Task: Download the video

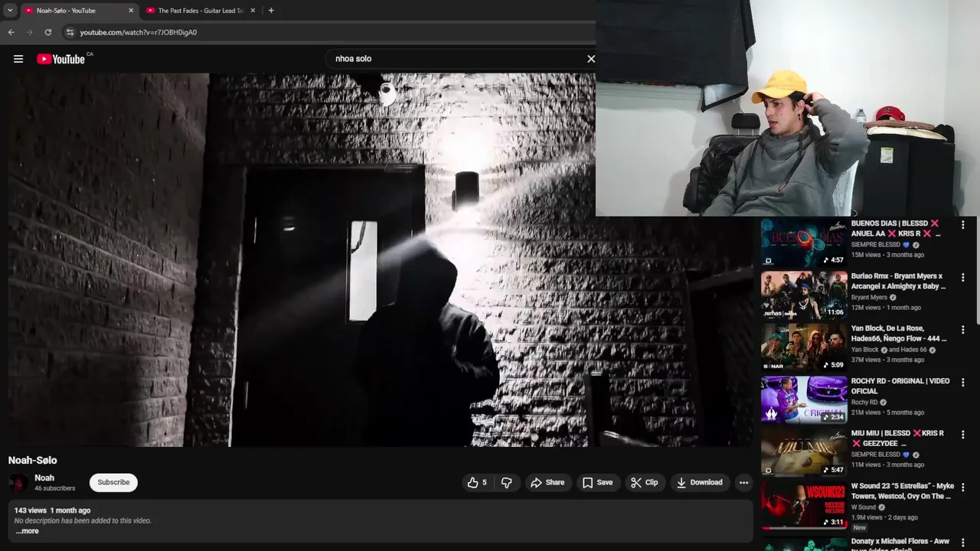Action: click(700, 482)
